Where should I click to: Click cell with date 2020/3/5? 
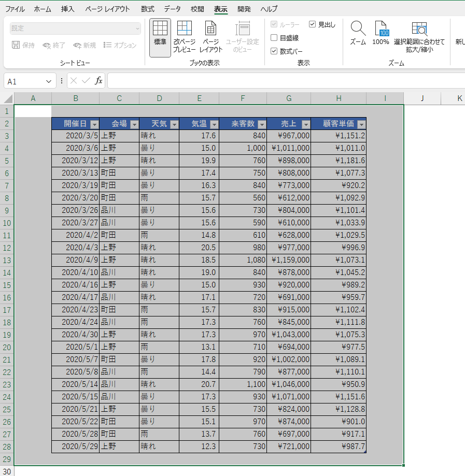[x=75, y=136]
